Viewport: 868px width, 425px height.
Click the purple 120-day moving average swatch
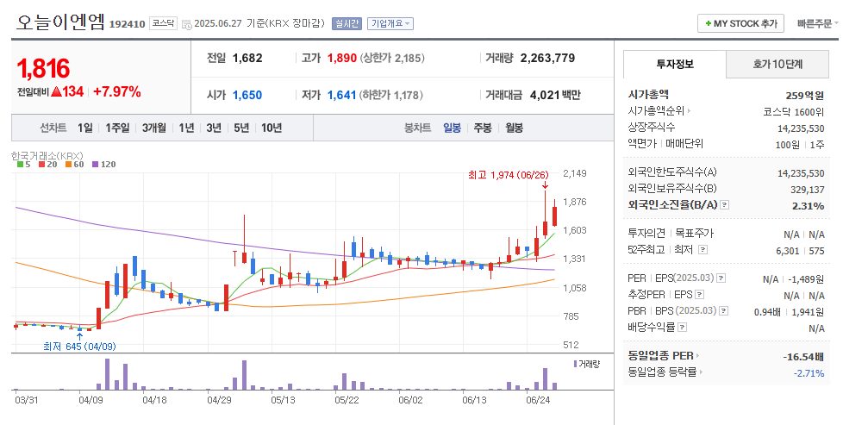(95, 165)
